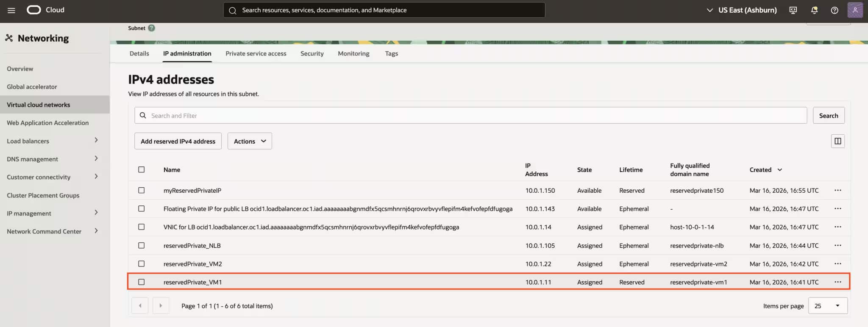Open actions menu for VNIC for LB row

pyautogui.click(x=837, y=227)
